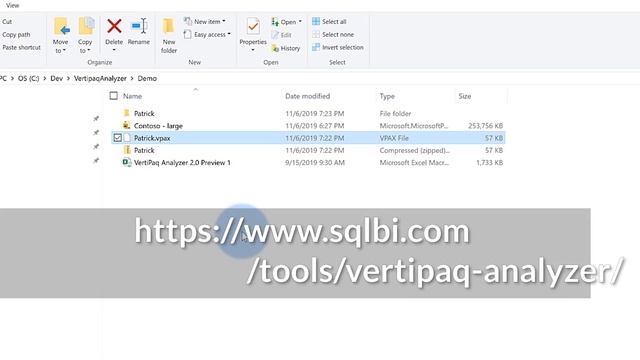Click the Select all icon
The width and height of the screenshot is (640, 360).
click(316, 21)
